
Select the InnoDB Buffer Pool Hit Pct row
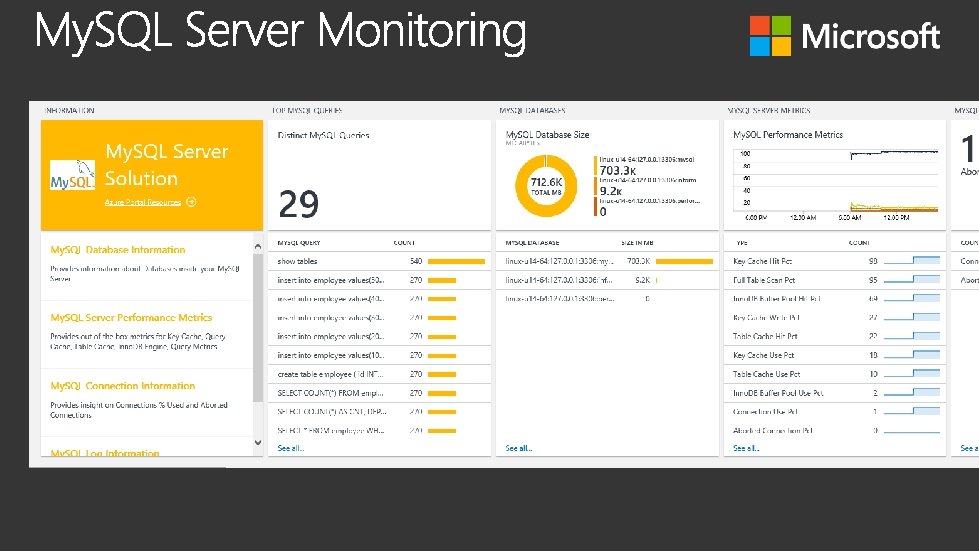(x=835, y=299)
